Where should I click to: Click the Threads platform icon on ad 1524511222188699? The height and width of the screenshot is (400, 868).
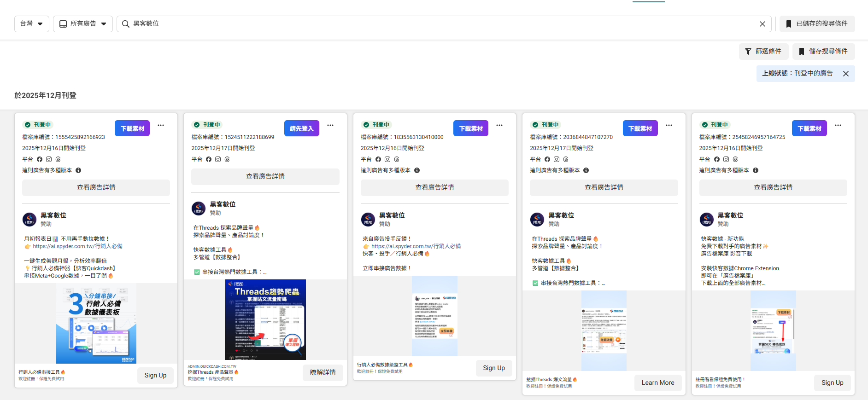227,159
